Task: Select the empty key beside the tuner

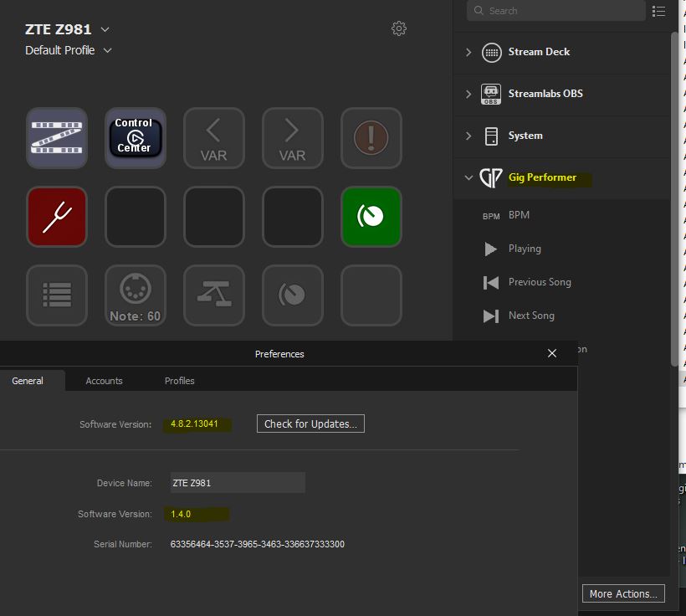Action: (136, 216)
